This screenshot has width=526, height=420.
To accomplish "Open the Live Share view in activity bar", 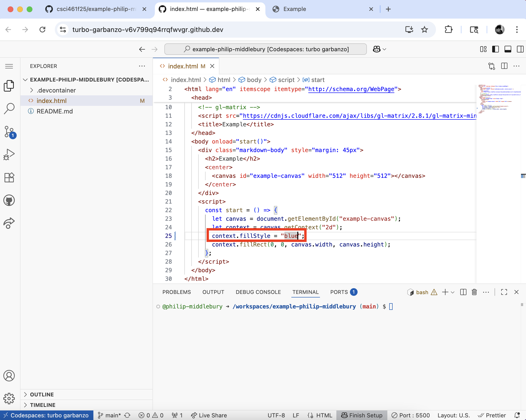I will 9,223.
